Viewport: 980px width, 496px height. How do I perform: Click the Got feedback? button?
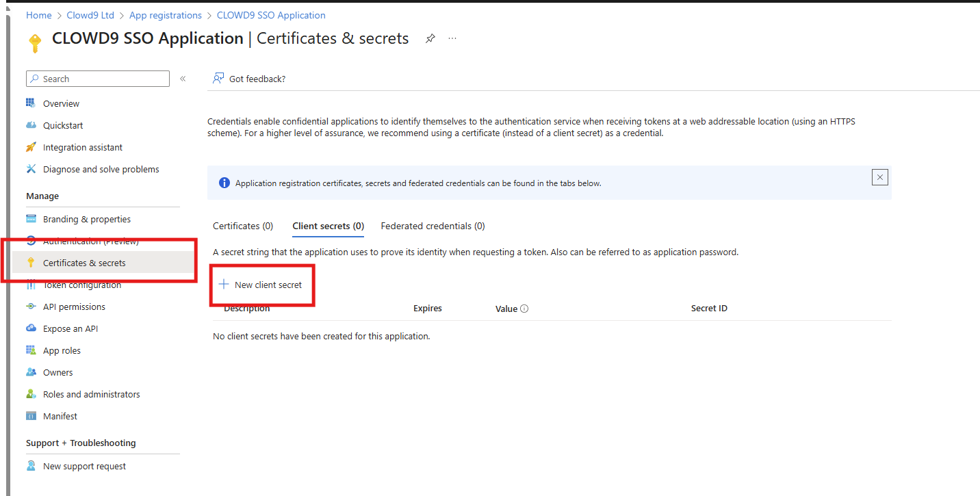tap(249, 79)
